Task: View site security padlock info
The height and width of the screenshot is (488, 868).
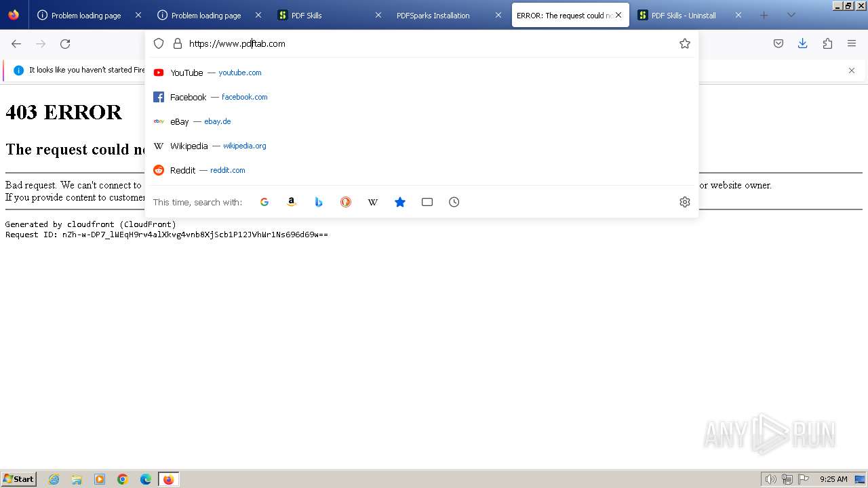Action: tap(178, 43)
